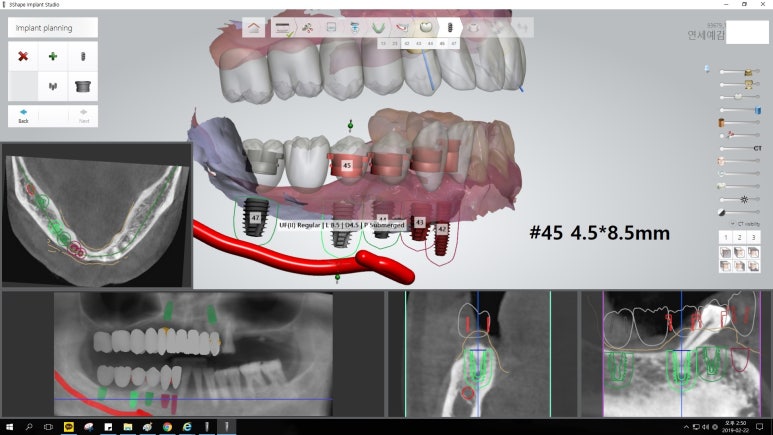Select view preset 1
Viewport: 773px width, 435px height.
point(725,237)
